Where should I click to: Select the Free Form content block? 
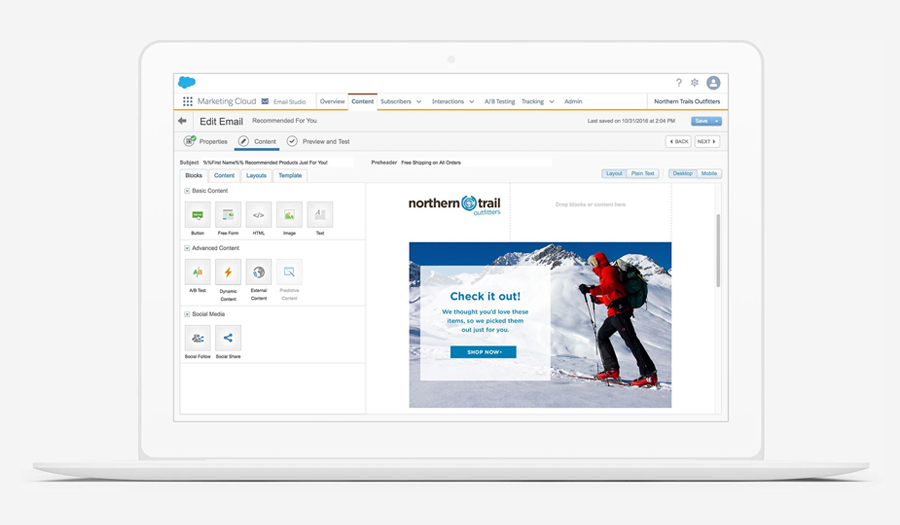pos(228,215)
